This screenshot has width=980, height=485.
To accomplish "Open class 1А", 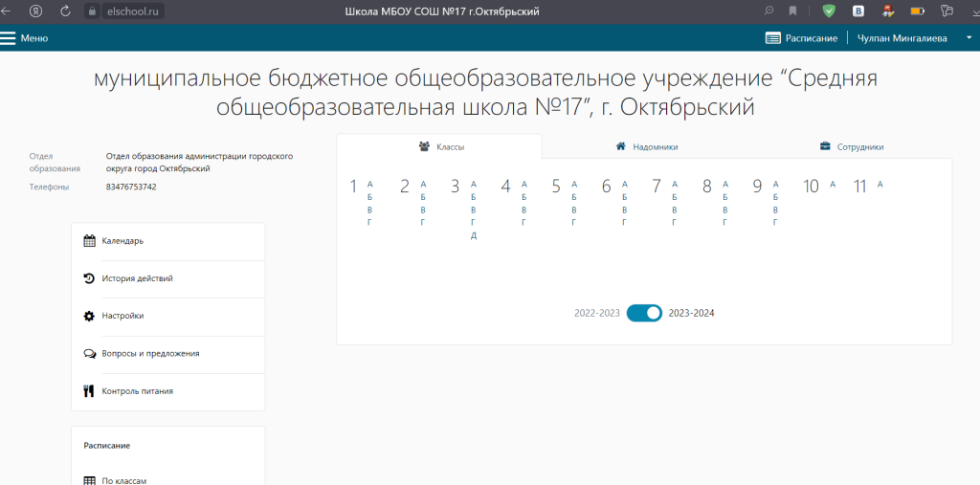I will pos(369,185).
